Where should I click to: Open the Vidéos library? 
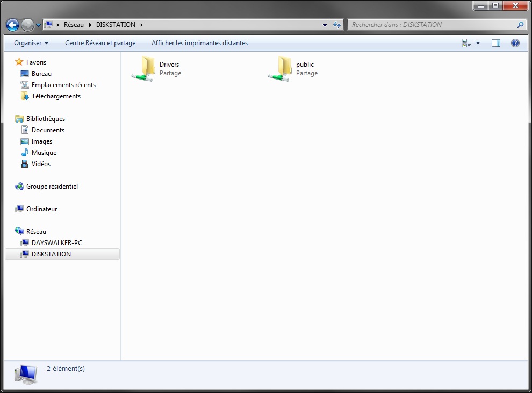[41, 164]
